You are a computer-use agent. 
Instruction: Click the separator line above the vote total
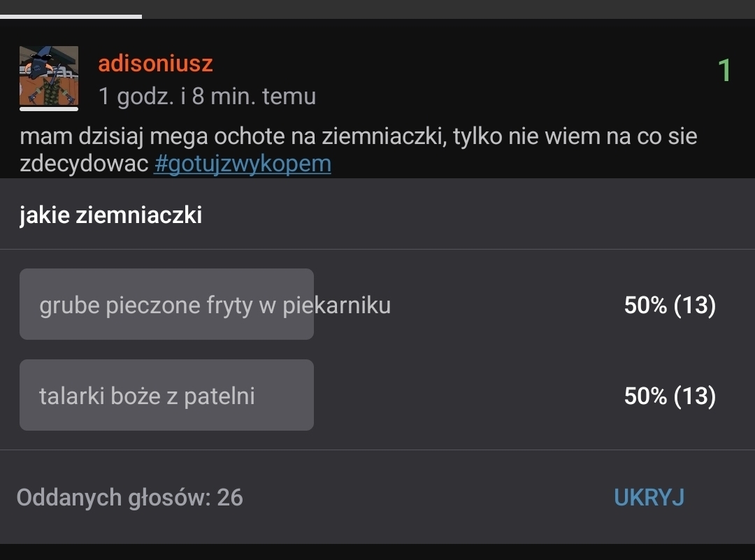(377, 450)
